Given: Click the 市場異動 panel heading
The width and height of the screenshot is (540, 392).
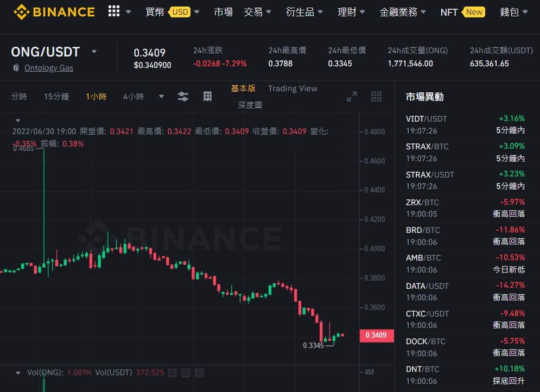Looking at the screenshot, I should (424, 97).
